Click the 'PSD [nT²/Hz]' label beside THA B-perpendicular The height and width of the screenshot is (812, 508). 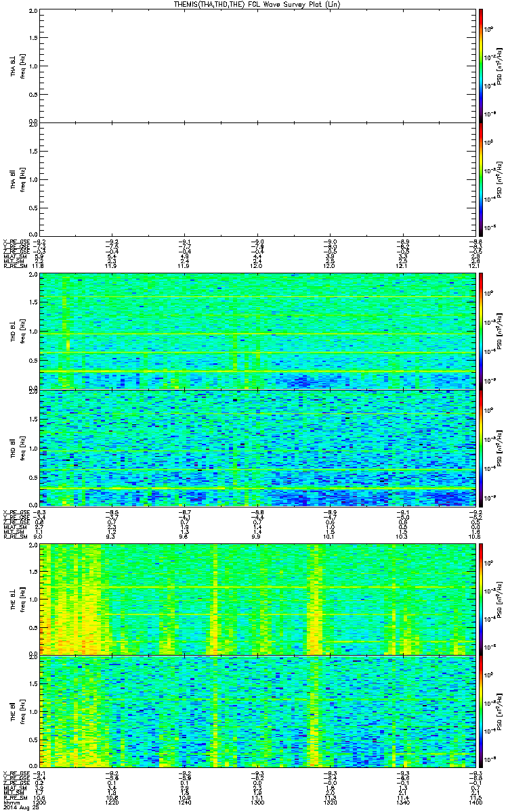click(498, 66)
